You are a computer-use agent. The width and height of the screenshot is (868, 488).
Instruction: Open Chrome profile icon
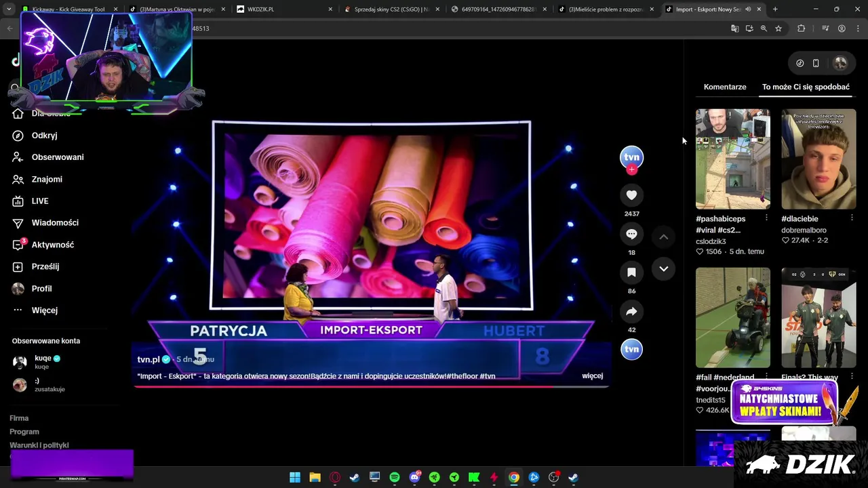[842, 28]
